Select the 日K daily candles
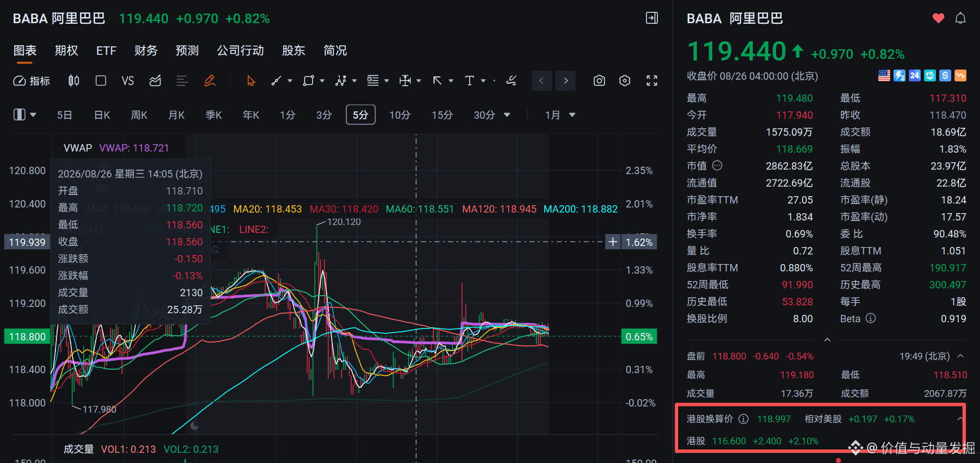The width and height of the screenshot is (980, 463). tap(102, 115)
